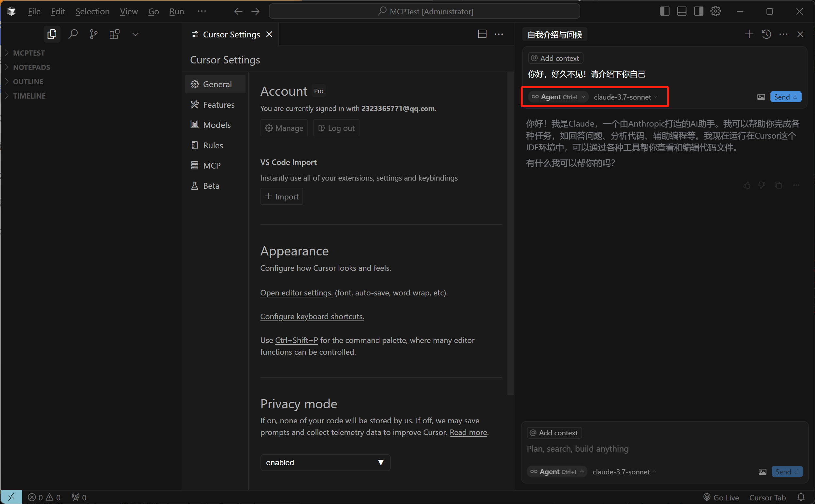Toggle the AI pane layout icon
Viewport: 815px width, 504px height.
tap(699, 11)
